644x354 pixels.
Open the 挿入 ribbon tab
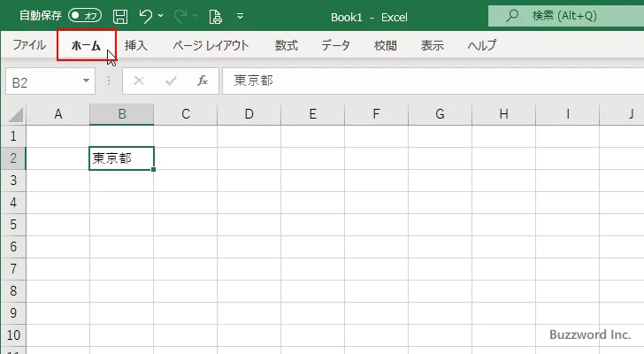click(136, 45)
